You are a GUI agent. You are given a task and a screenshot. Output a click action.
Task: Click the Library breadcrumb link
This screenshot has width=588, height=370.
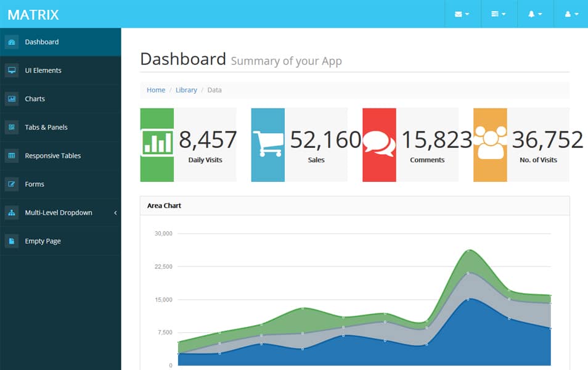(186, 90)
